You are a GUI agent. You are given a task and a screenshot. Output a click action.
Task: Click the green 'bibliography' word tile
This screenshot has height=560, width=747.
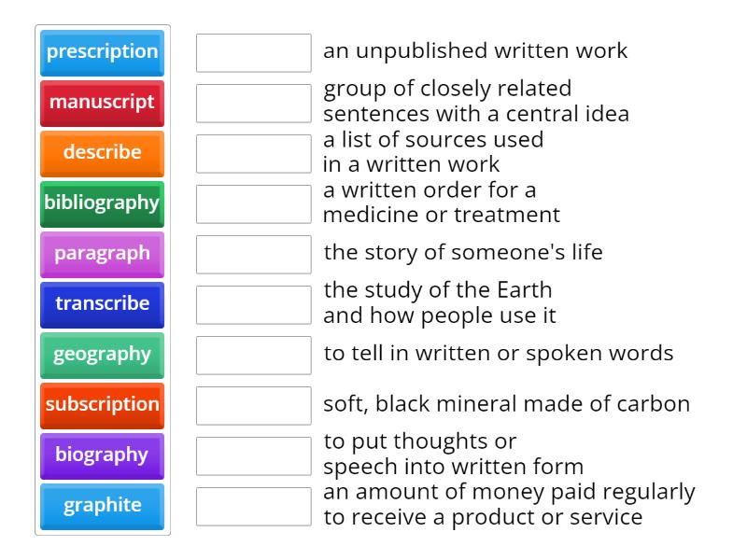103,203
